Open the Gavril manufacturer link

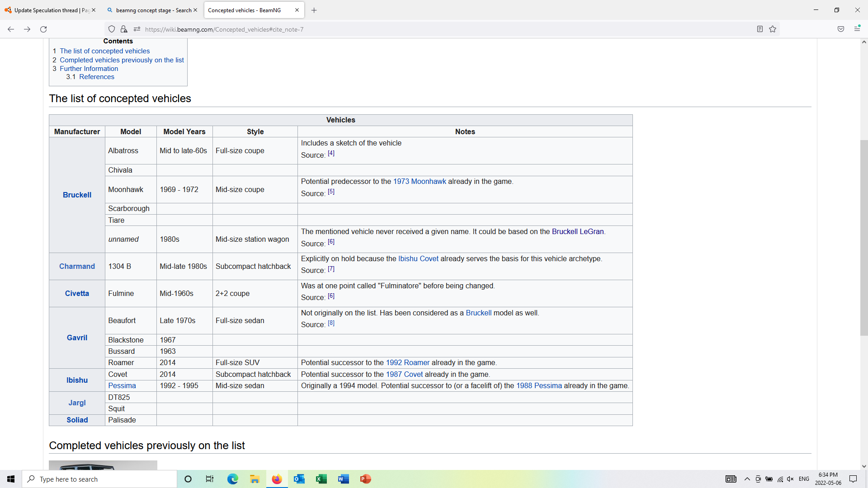pos(77,338)
